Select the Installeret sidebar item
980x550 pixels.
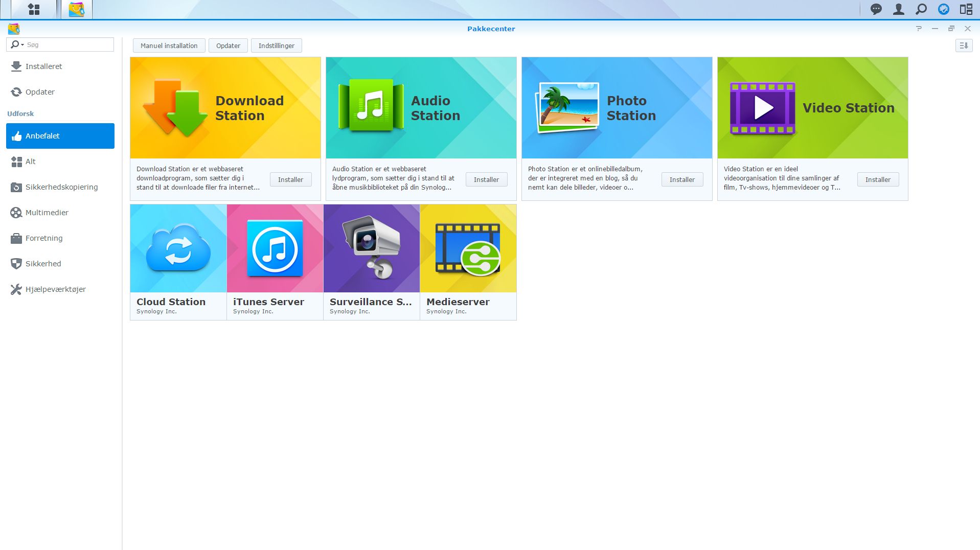click(43, 66)
